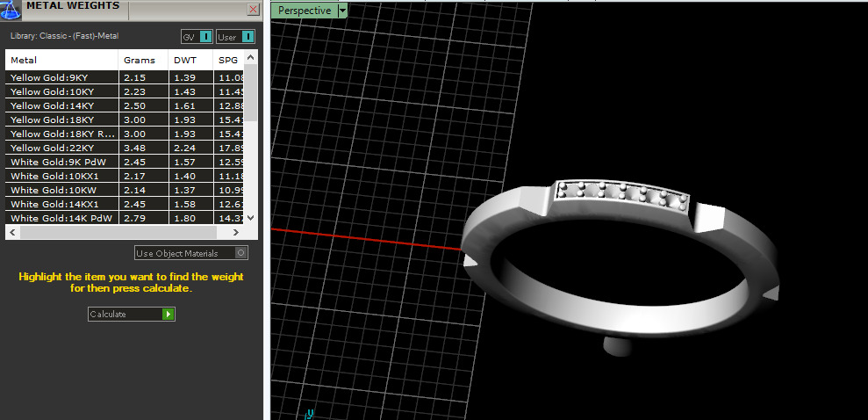
Task: Select the White Gold:10KX1 row
Action: 125,176
